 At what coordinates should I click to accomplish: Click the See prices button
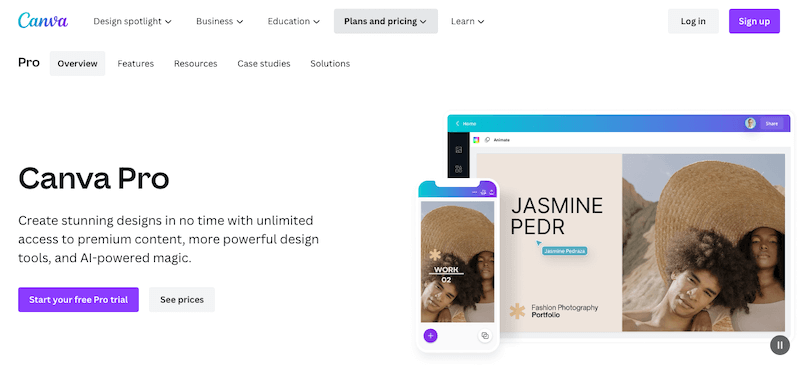(182, 300)
